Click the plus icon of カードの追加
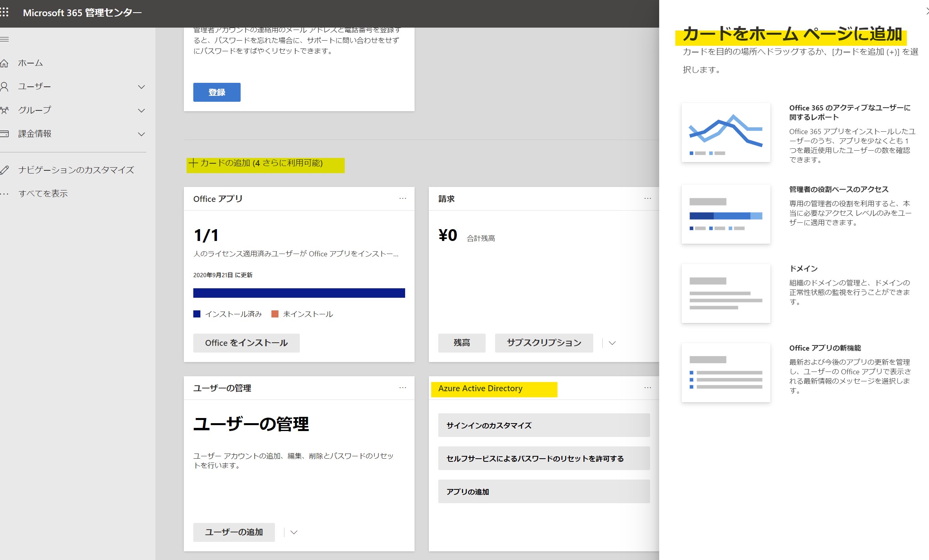Image resolution: width=929 pixels, height=560 pixels. [193, 163]
